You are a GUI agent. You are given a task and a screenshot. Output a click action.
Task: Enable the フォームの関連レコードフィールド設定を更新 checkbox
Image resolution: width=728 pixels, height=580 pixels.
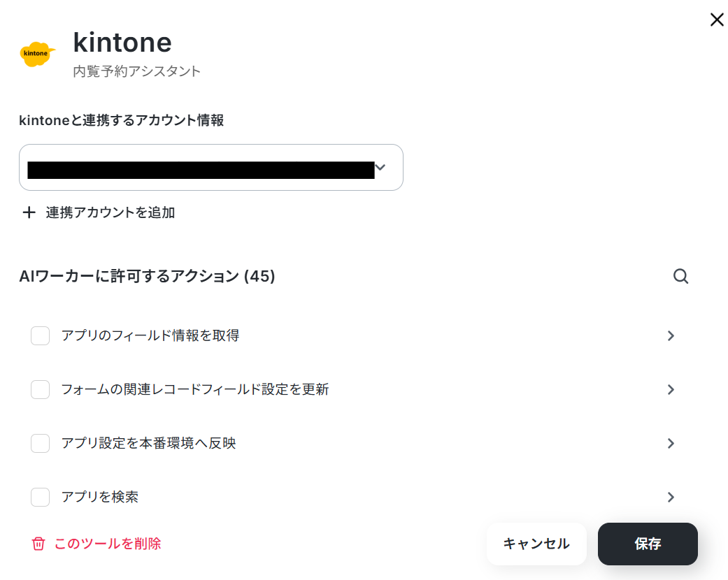click(41, 389)
